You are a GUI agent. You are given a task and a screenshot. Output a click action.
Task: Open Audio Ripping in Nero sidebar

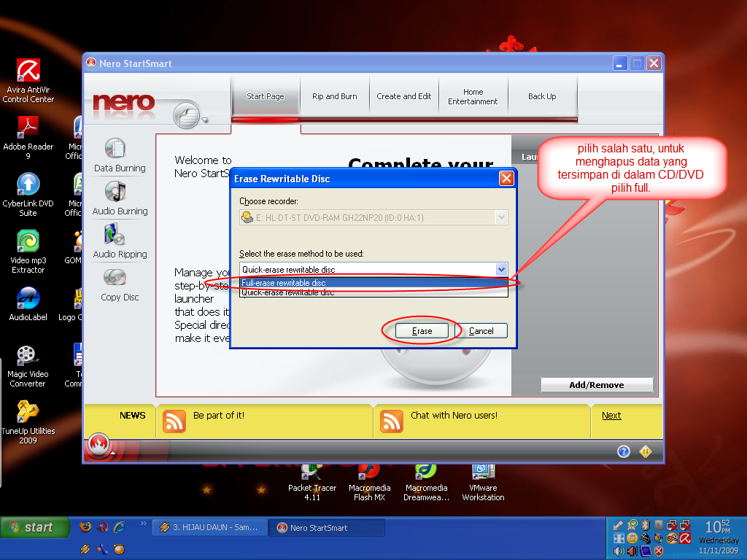(120, 241)
